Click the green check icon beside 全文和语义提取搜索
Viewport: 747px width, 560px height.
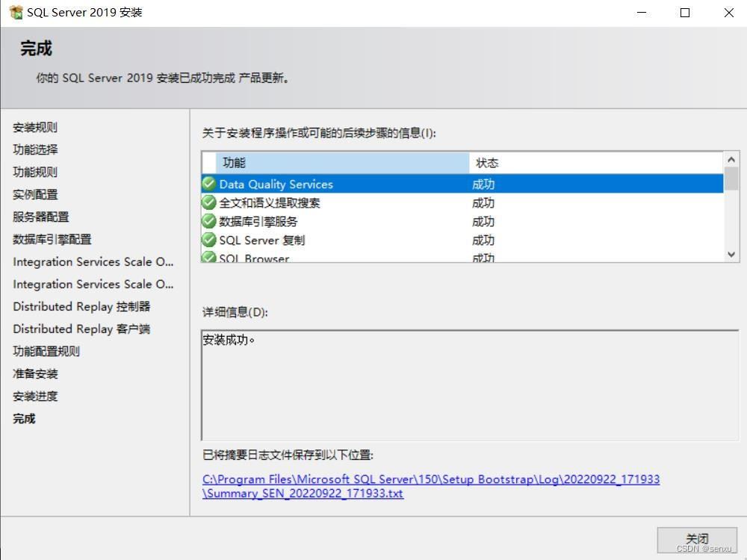coord(208,202)
